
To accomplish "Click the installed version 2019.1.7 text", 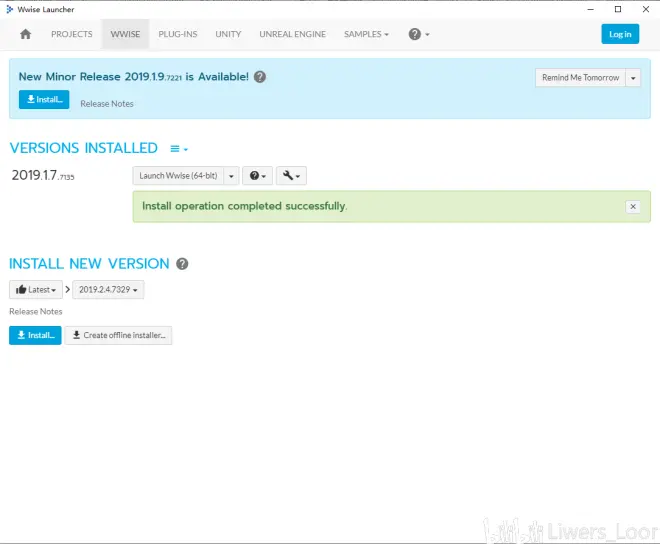I will [43, 175].
